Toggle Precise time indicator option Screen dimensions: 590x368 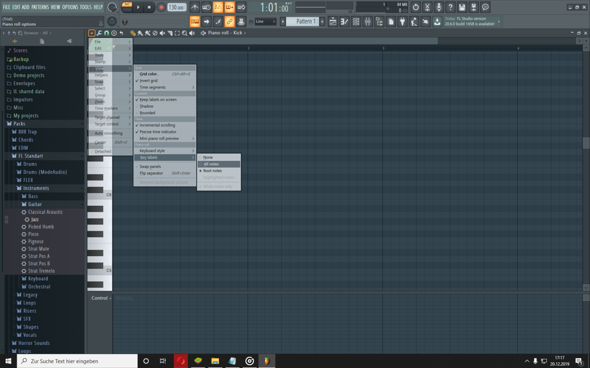165,132
